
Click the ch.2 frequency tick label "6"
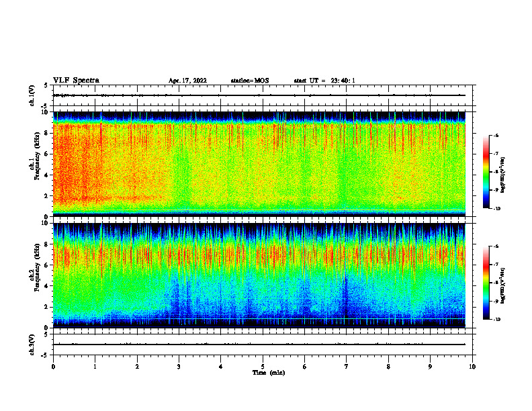[x=47, y=265]
